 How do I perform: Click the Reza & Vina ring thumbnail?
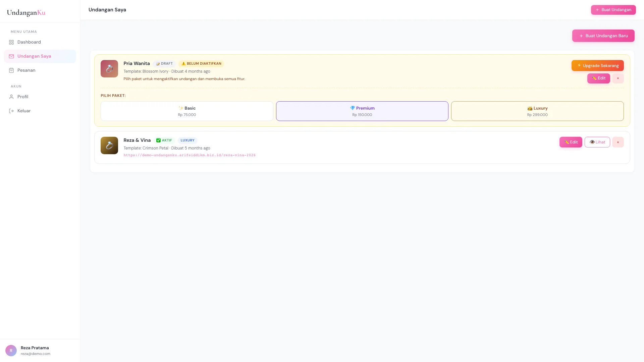coord(109,145)
